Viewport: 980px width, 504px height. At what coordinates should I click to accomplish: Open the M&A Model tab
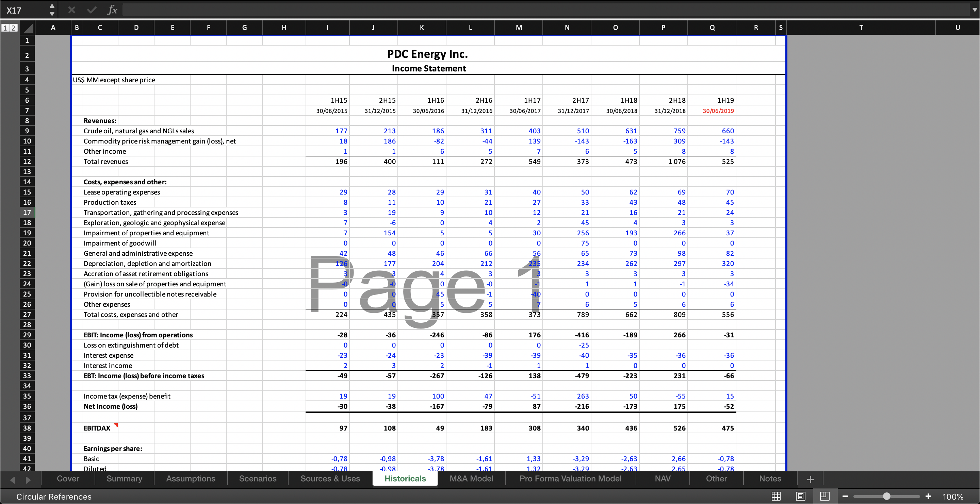pos(471,478)
